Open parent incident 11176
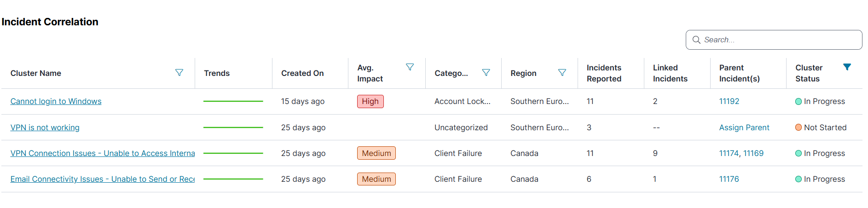This screenshot has height=208, width=868. (729, 179)
